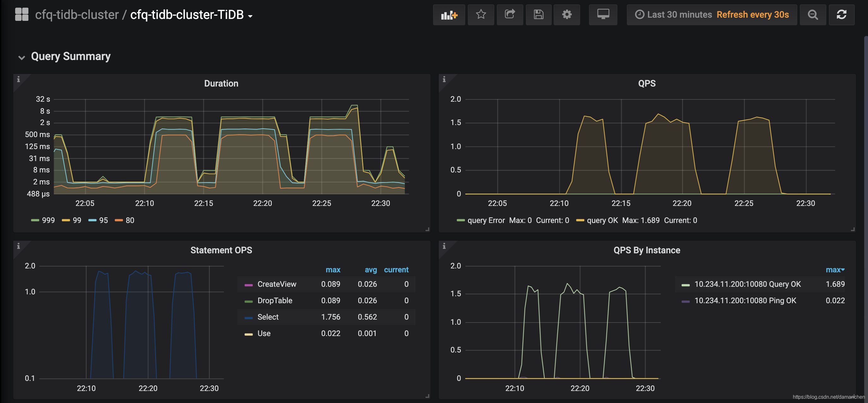Click the Refresh every 30s label

[753, 15]
